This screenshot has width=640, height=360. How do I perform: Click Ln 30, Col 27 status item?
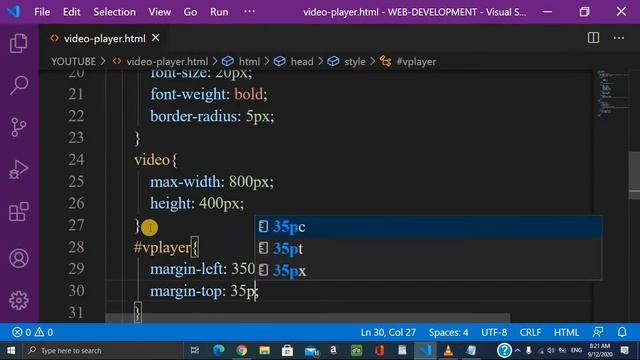click(x=388, y=332)
